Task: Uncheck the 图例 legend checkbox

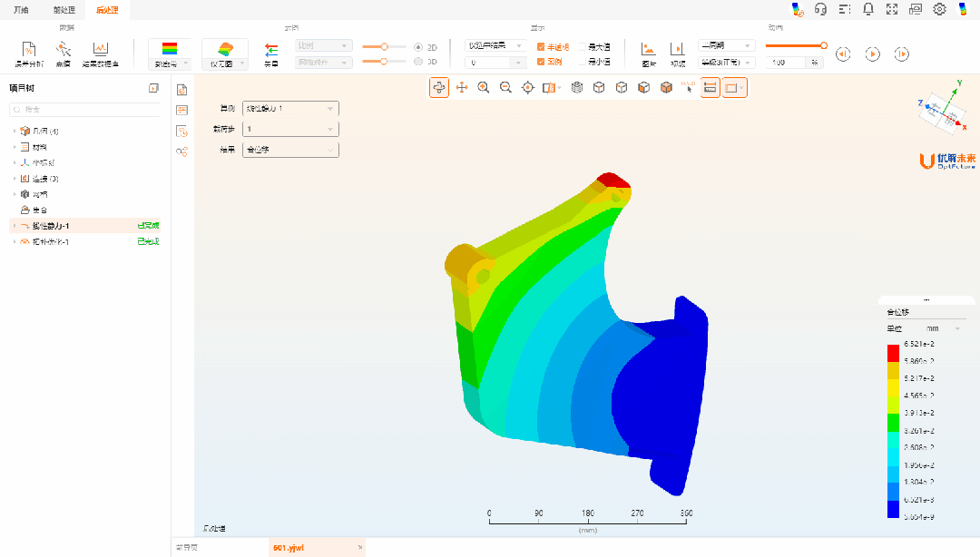Action: [x=541, y=62]
